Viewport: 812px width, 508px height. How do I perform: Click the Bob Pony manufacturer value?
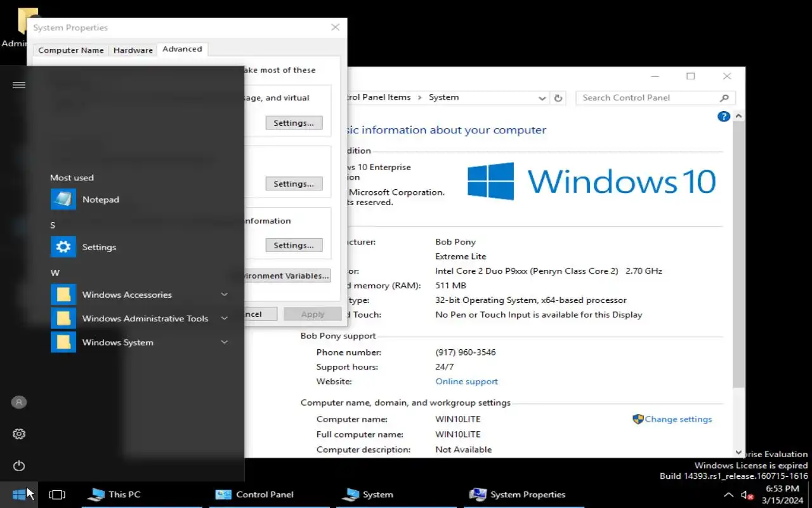(x=455, y=242)
